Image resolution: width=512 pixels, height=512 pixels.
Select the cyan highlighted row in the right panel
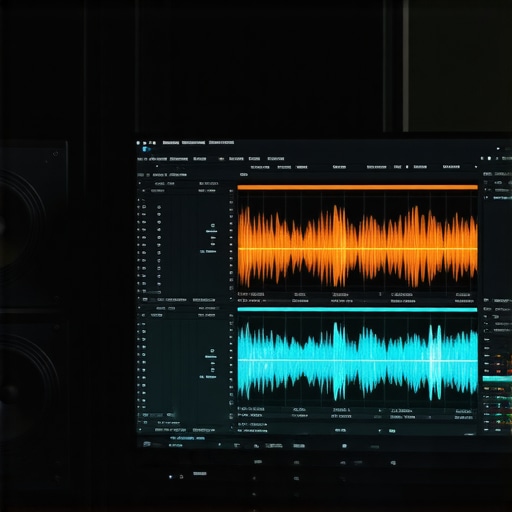pyautogui.click(x=497, y=379)
